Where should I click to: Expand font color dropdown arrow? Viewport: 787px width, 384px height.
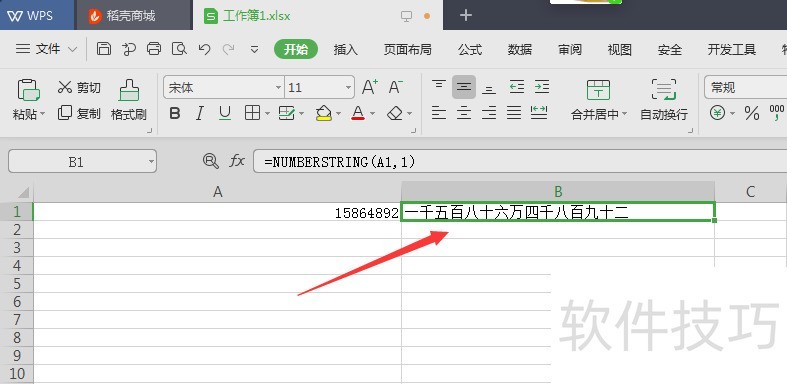372,114
